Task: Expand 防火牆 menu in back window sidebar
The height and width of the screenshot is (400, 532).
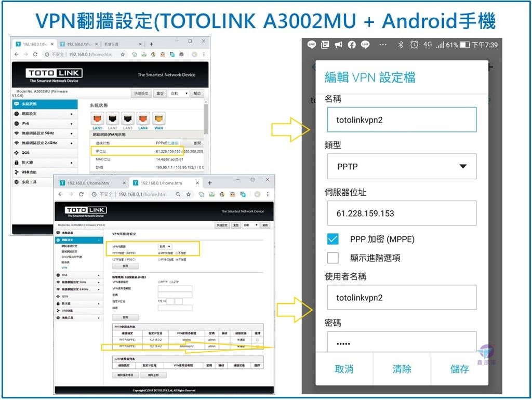Action: tap(45, 163)
